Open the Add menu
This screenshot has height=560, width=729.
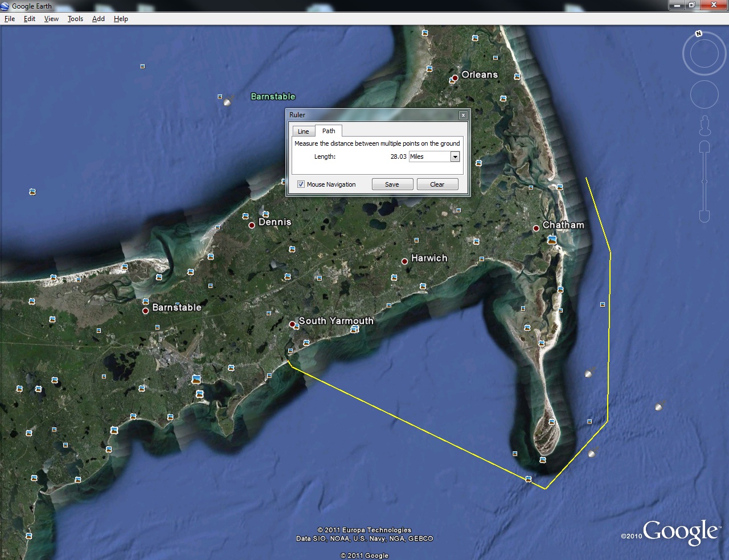[99, 19]
